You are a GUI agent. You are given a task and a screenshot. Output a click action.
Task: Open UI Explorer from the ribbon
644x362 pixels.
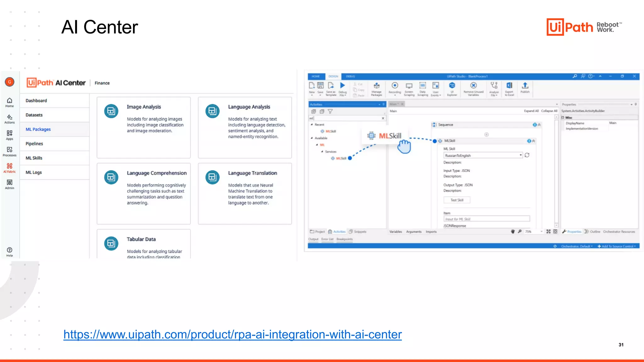point(452,89)
